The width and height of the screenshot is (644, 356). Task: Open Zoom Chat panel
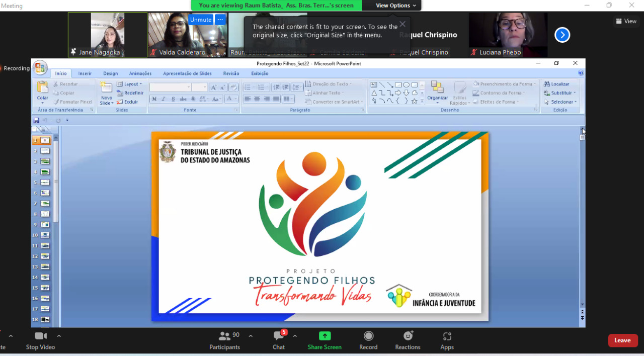coord(279,340)
